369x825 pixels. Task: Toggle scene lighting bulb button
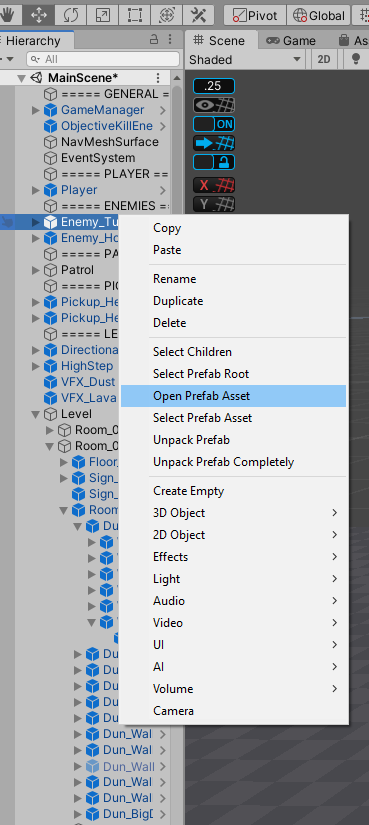356,59
